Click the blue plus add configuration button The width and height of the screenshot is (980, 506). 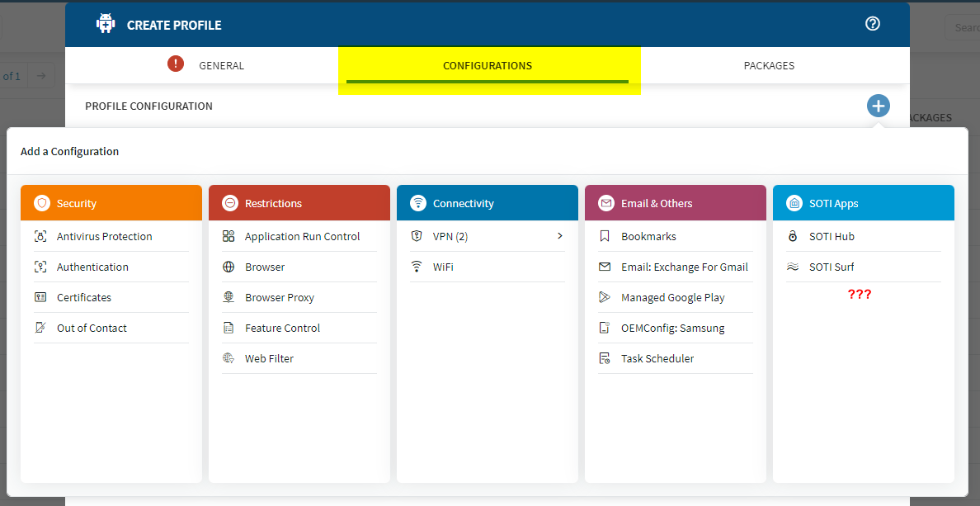(x=878, y=106)
